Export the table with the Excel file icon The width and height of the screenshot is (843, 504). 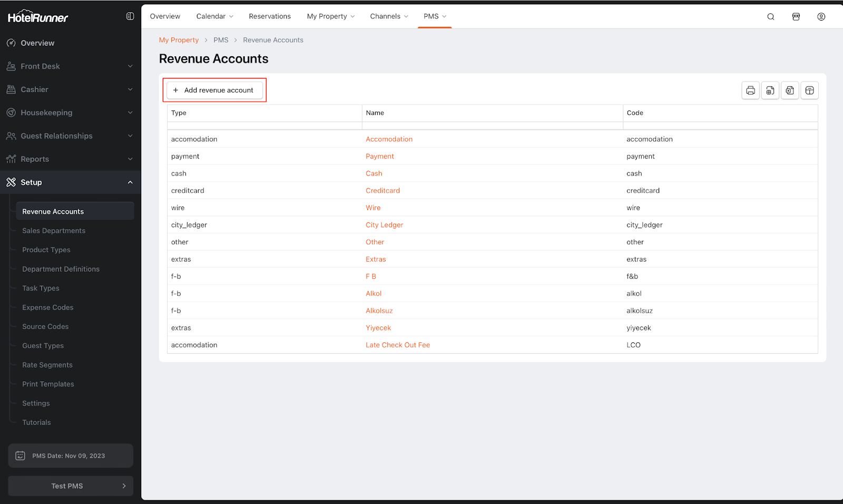[790, 91]
